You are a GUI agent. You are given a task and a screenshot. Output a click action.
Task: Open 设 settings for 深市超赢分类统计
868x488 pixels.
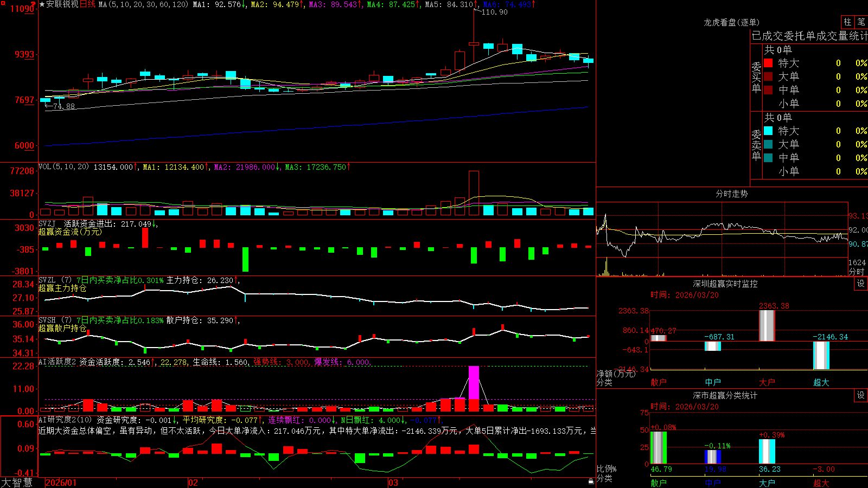(861, 395)
